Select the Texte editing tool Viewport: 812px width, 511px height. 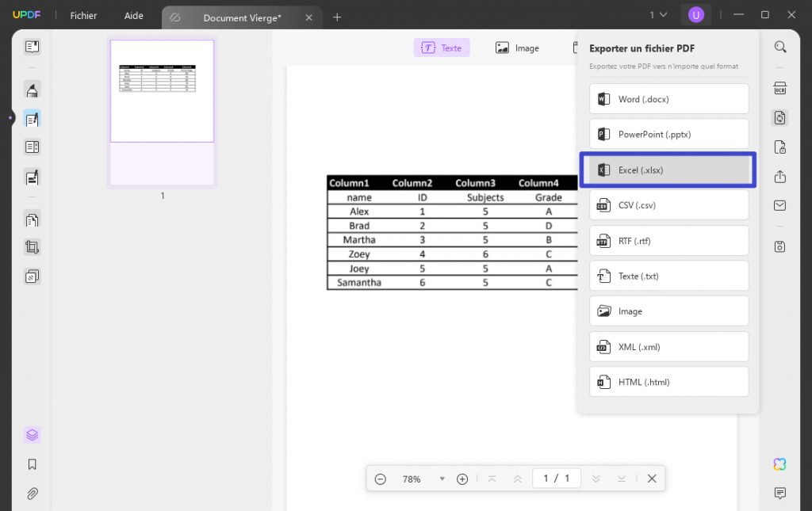point(441,47)
